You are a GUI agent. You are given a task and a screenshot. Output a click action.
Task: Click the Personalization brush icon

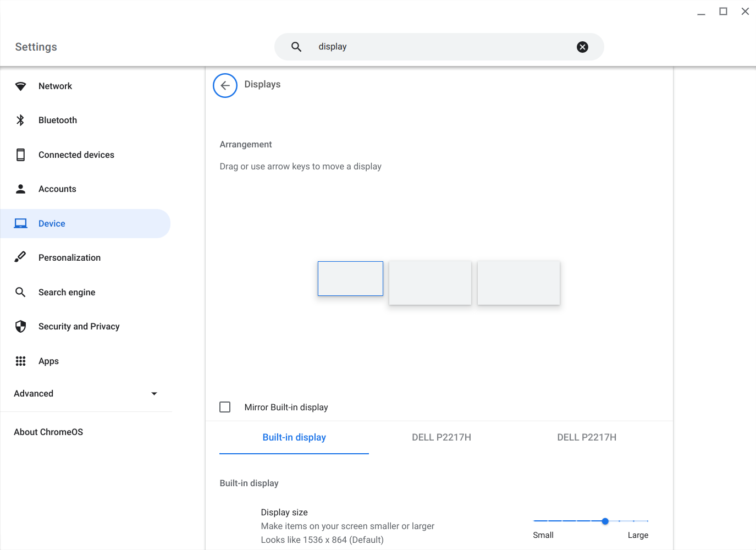click(x=20, y=257)
